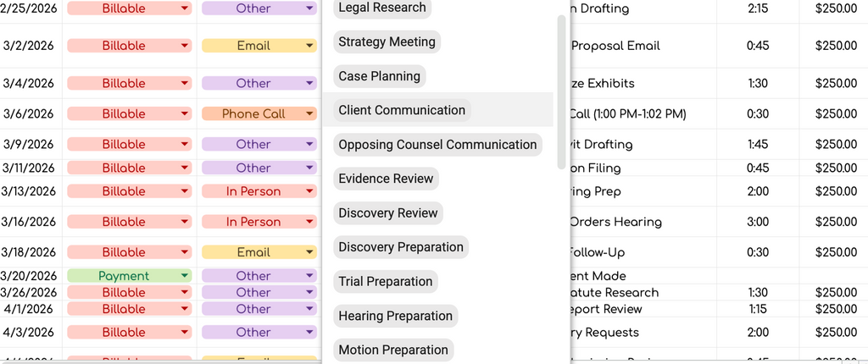Select the 3/13/2026 date cell

click(31, 191)
